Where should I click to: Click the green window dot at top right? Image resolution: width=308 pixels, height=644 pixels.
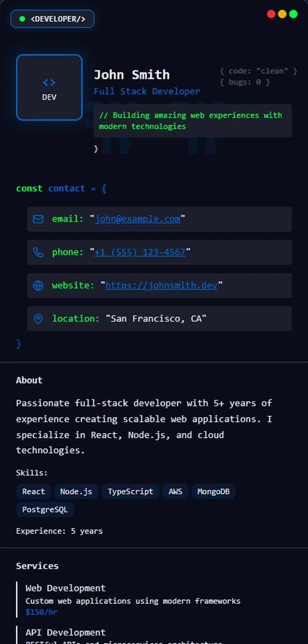293,14
